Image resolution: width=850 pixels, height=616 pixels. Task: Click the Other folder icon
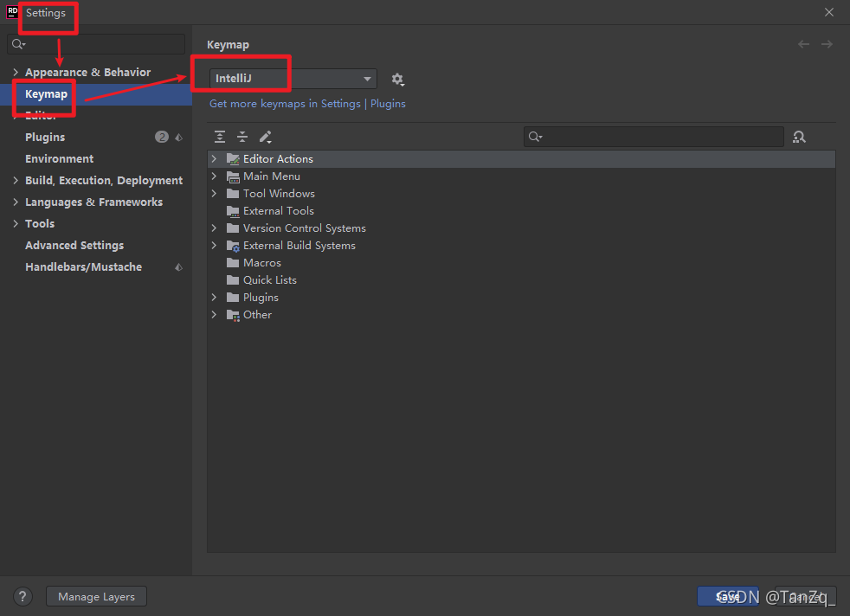(233, 315)
